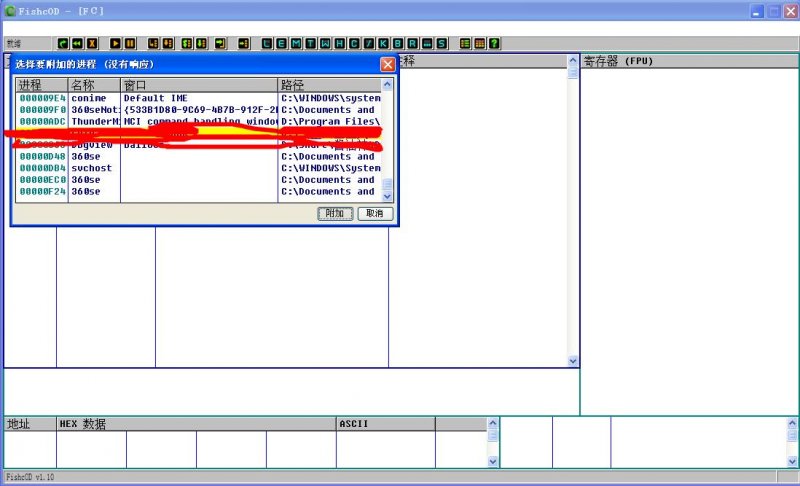Toggle register view via 寄存器 (FPU) header
Image resolution: width=800 pixels, height=486 pixels.
689,61
